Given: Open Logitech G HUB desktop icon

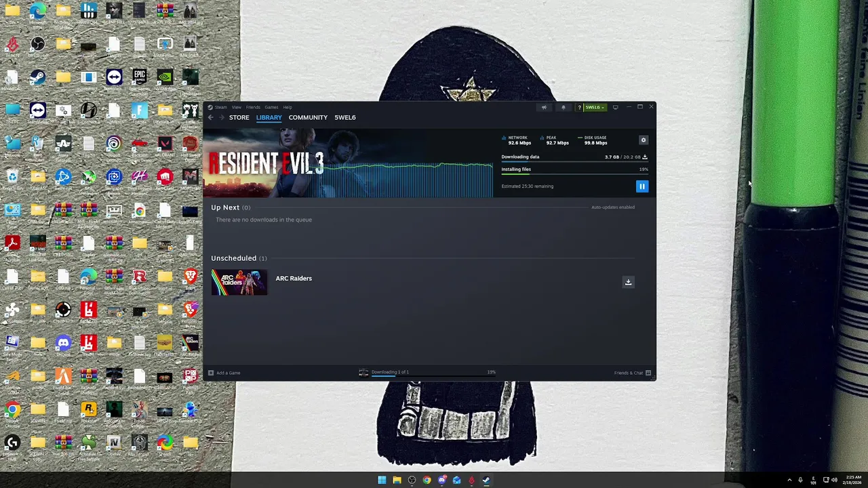Looking at the screenshot, I should click(12, 443).
